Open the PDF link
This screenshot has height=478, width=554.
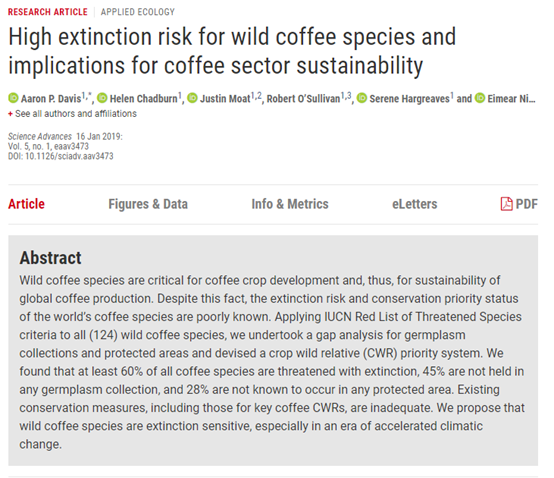[x=519, y=204]
